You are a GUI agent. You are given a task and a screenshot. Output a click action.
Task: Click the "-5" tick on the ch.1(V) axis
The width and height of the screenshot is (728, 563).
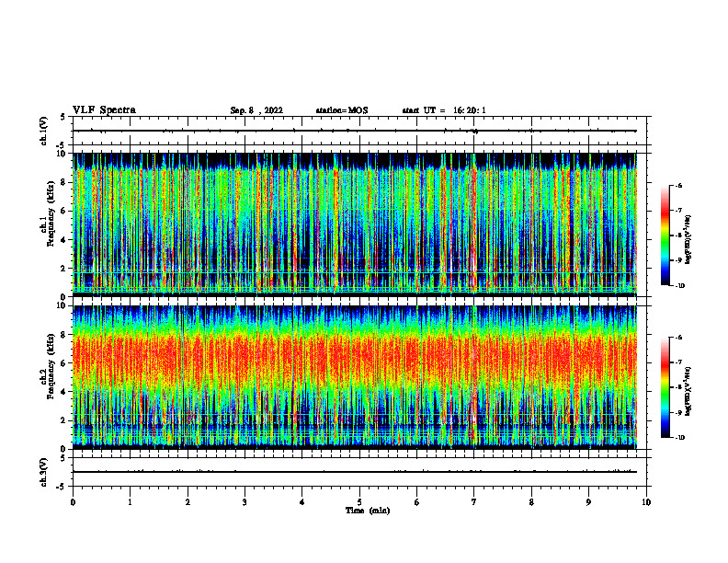[62, 145]
